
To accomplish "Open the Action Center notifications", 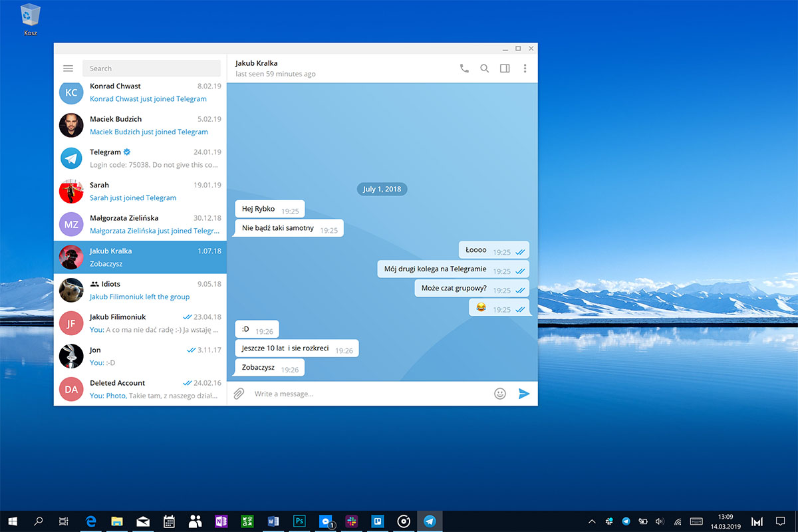I will [781, 522].
